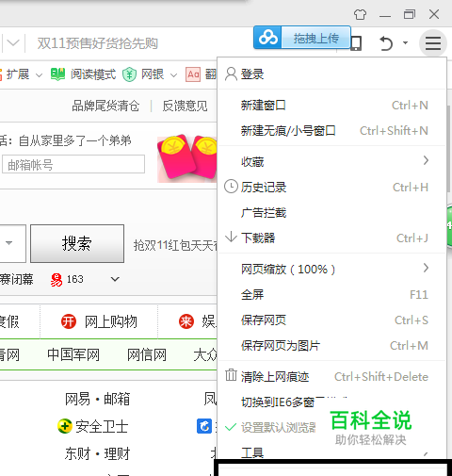452x476 pixels.
Task: Click the undo restore-page arrow icon
Action: coord(386,43)
